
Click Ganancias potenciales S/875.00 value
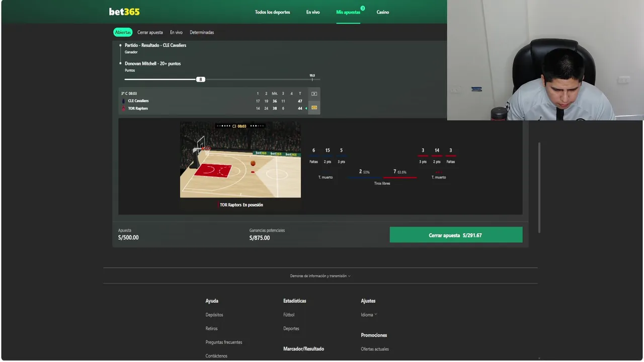click(x=260, y=238)
